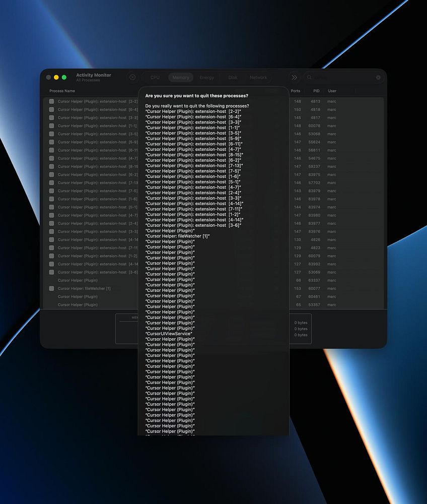
Task: Select PID 83992 cell
Action: pyautogui.click(x=314, y=264)
